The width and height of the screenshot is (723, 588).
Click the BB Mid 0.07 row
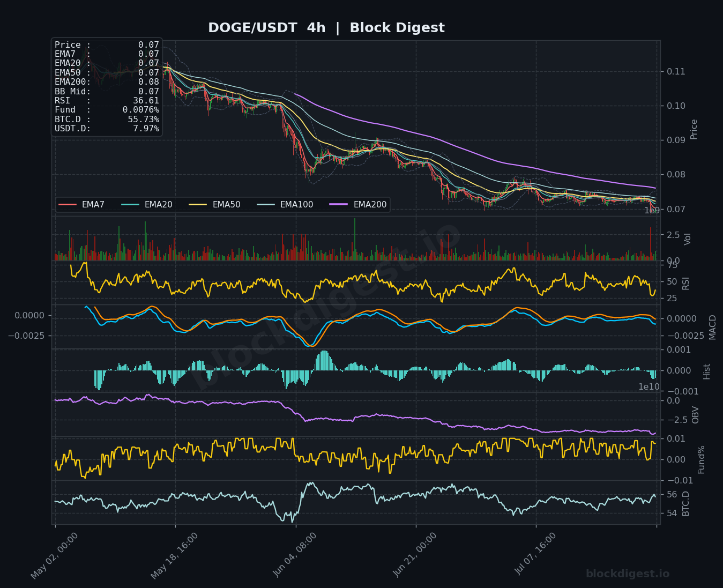click(x=107, y=92)
